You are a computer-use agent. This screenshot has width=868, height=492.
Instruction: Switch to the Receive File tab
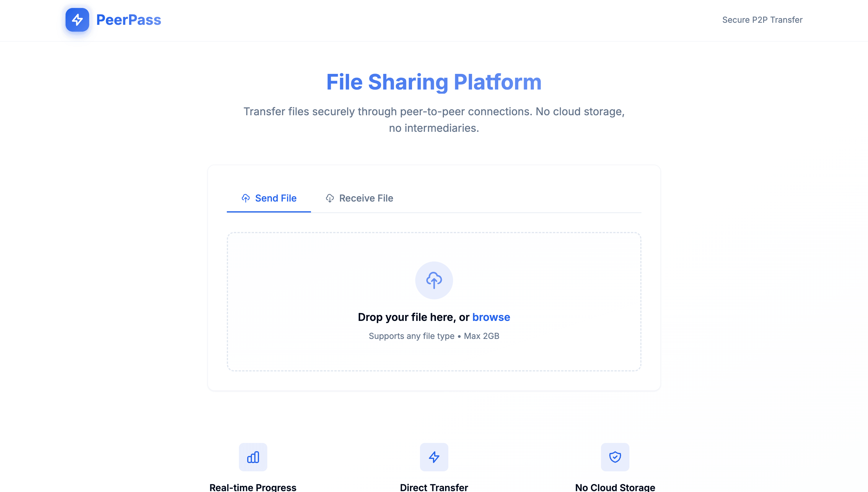(359, 198)
